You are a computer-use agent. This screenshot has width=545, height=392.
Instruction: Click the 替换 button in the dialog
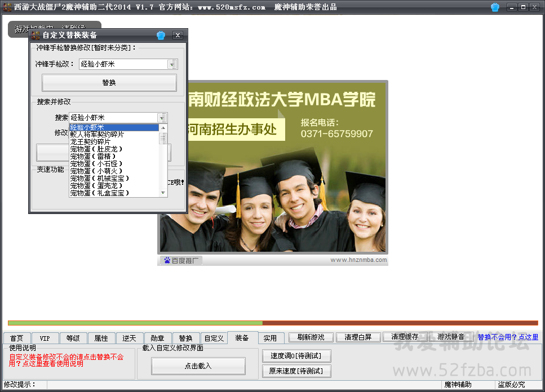point(109,83)
